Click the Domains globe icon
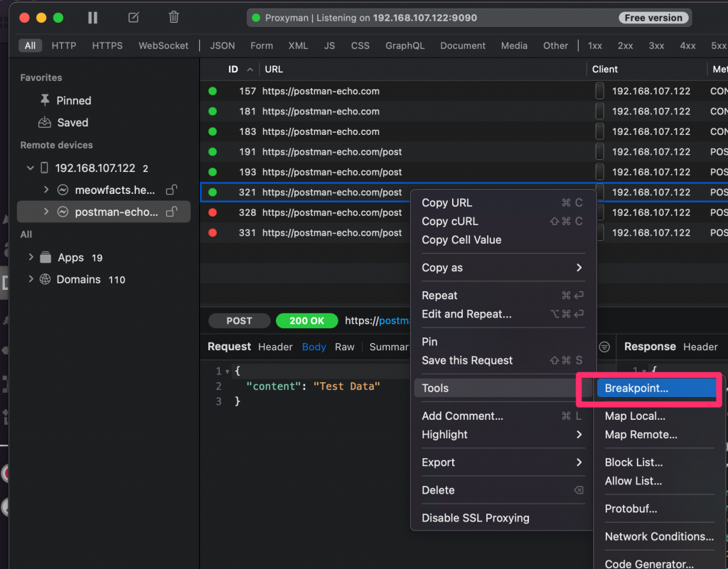The image size is (728, 569). [x=45, y=279]
